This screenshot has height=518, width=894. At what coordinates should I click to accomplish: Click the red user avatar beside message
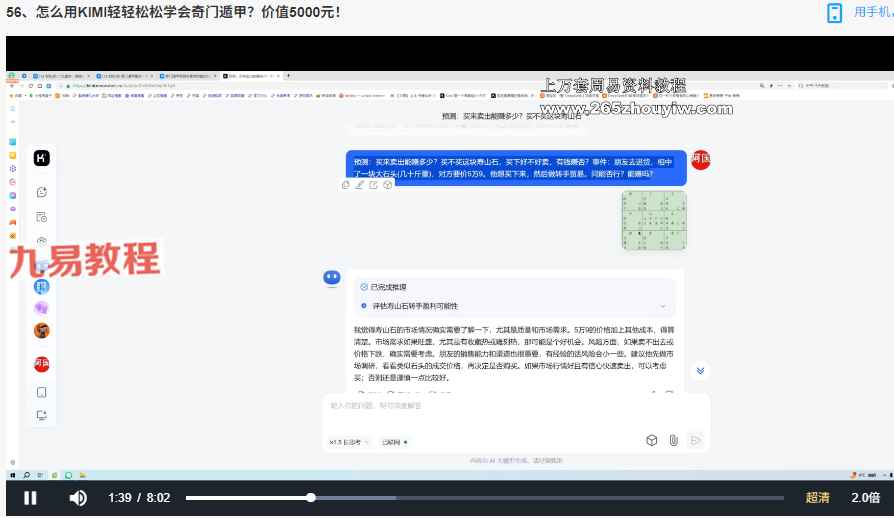[701, 160]
